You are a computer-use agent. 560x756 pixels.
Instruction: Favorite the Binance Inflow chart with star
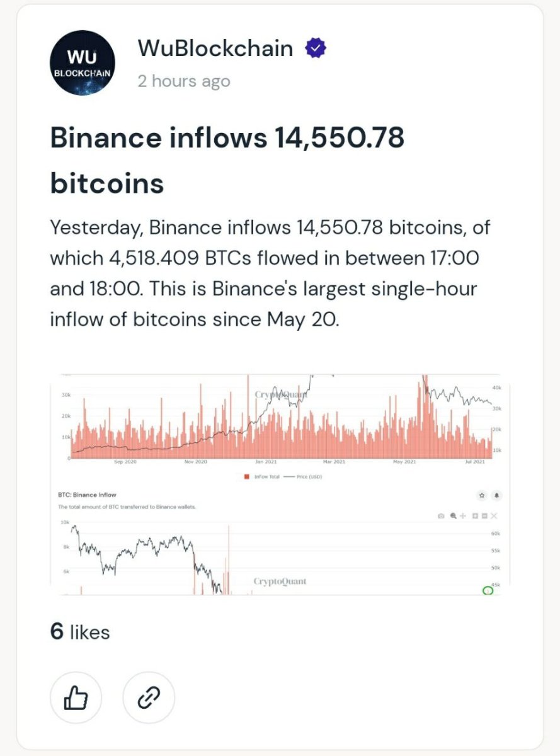(x=482, y=496)
